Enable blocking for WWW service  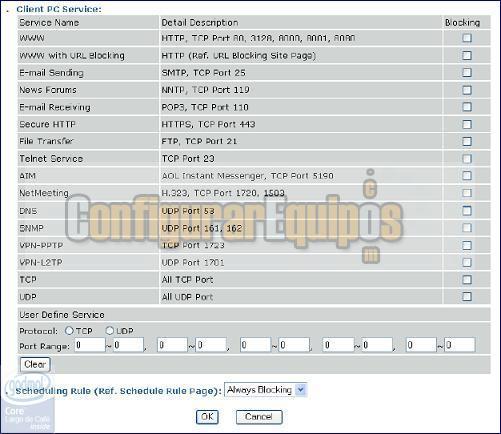click(467, 38)
